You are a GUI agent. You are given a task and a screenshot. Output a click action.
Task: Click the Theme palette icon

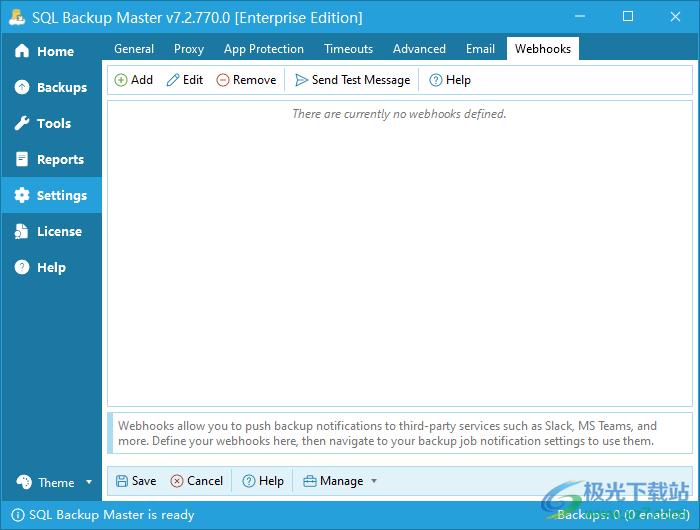24,482
